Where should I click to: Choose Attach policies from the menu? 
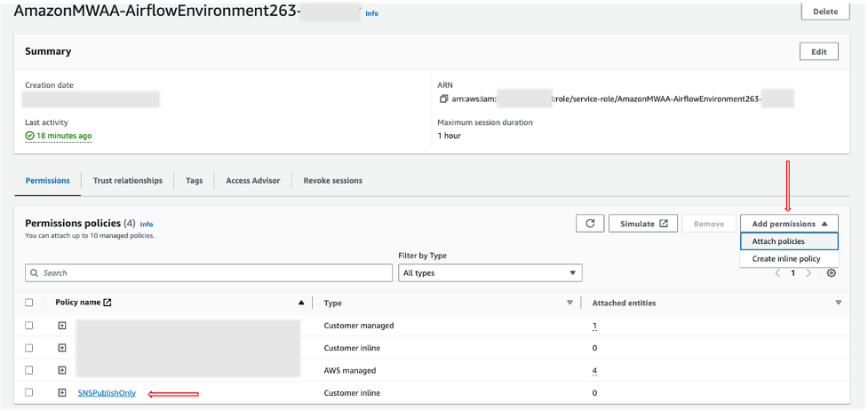pos(789,241)
